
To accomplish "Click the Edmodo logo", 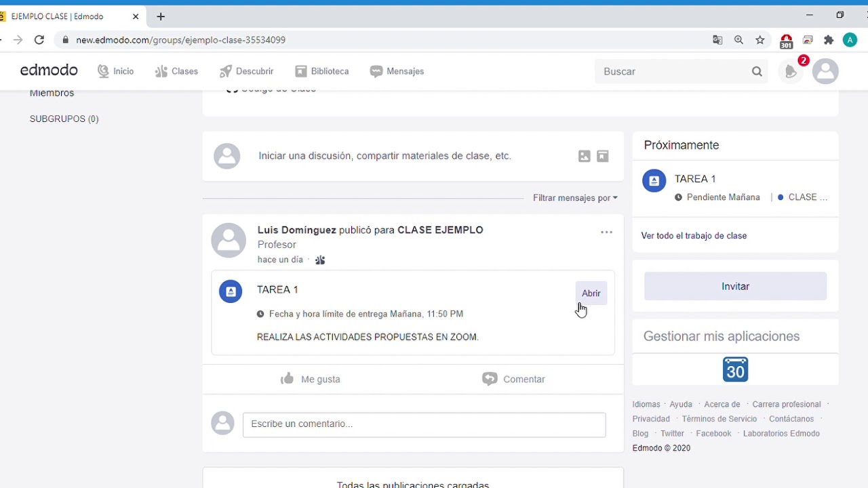I will pos(49,70).
